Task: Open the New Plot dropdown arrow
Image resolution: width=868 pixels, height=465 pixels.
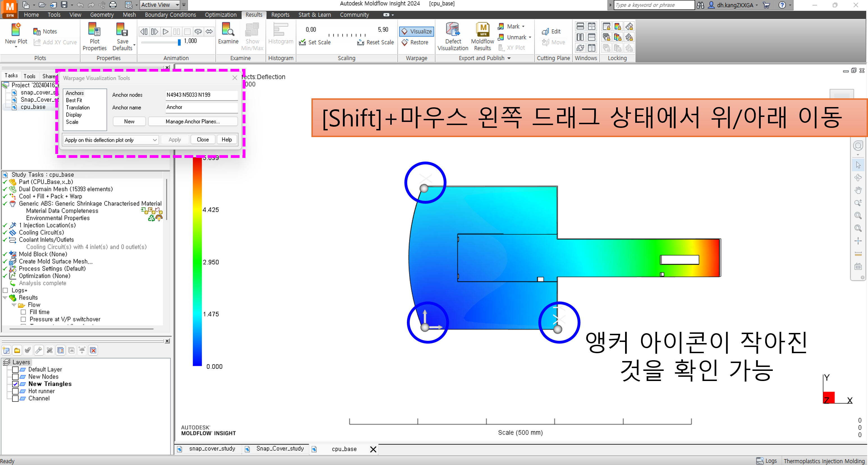Action: (16, 47)
